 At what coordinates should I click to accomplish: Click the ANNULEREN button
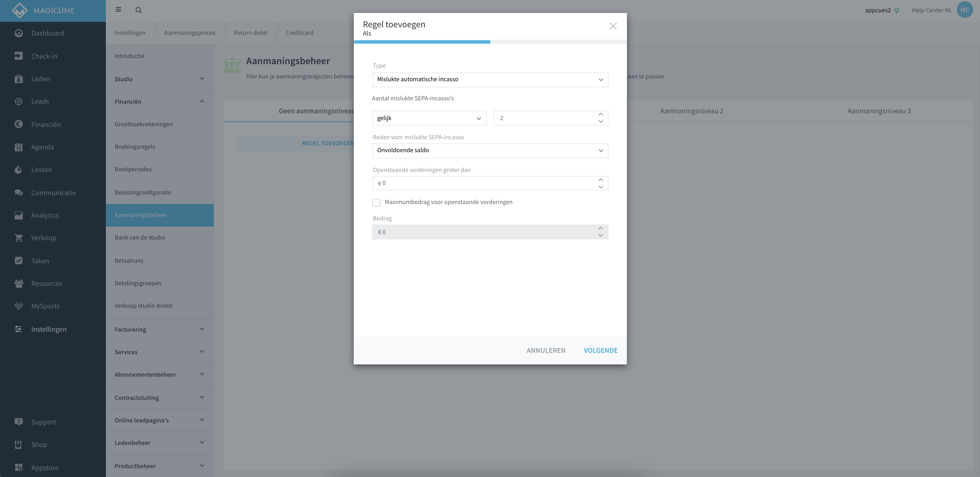(x=546, y=350)
